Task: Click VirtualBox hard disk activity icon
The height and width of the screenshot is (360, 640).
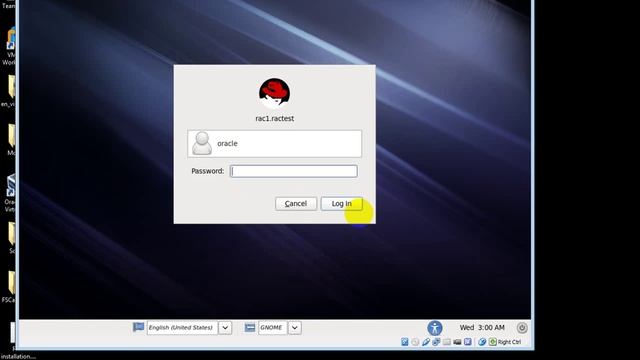Action: (404, 342)
